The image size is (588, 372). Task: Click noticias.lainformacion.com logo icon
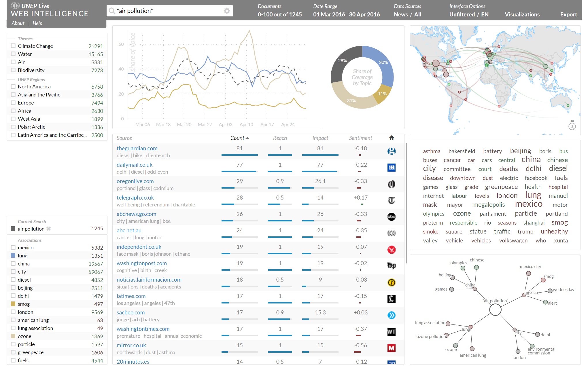[x=392, y=282]
